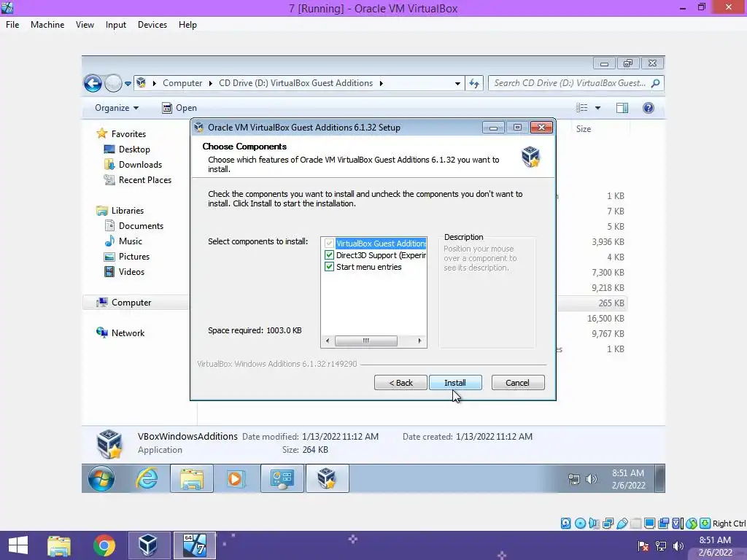Click CD Drive (D:) breadcrumb segment
Screen dimensions: 747x560
[x=295, y=83]
